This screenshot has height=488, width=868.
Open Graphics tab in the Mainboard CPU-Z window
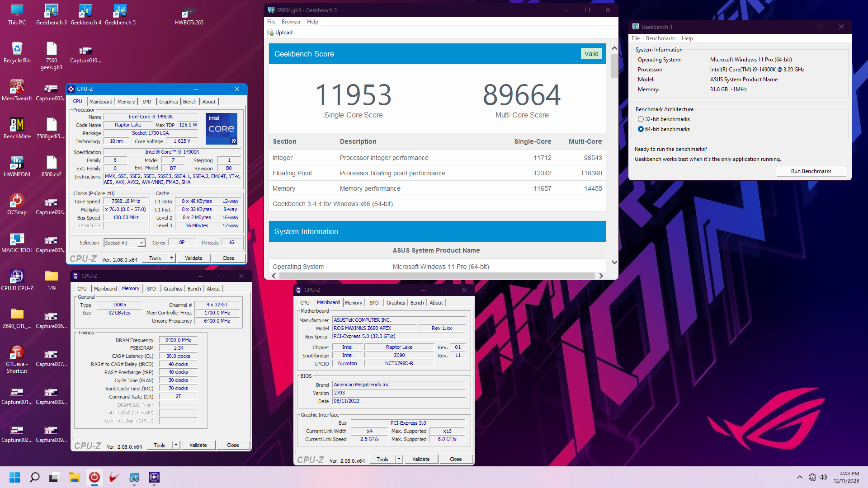click(x=396, y=303)
